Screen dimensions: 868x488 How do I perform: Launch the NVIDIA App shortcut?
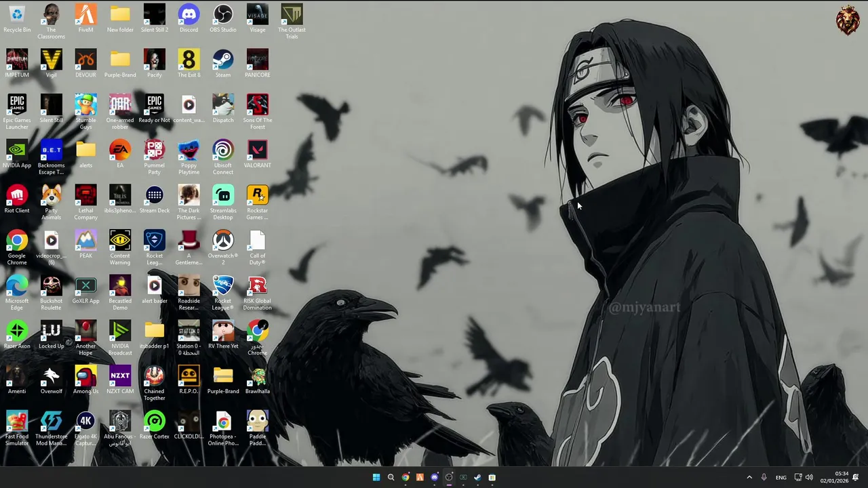17,155
